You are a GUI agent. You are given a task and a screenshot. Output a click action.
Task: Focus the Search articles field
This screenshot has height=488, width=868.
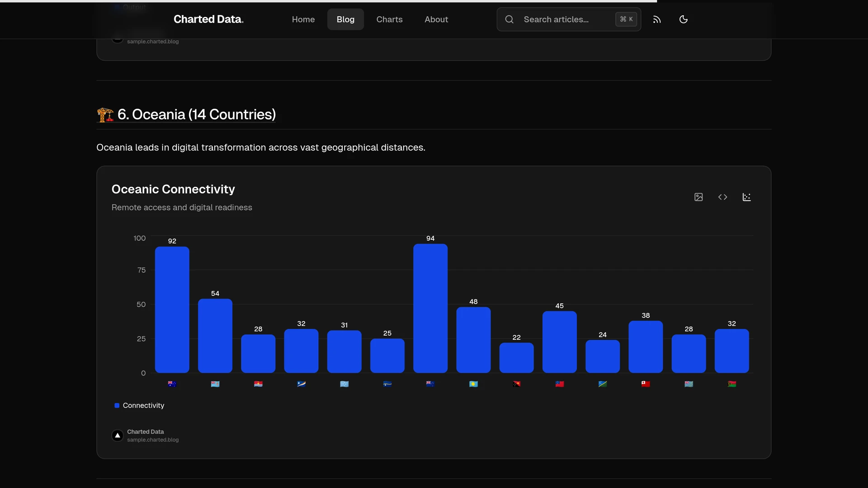coord(569,19)
